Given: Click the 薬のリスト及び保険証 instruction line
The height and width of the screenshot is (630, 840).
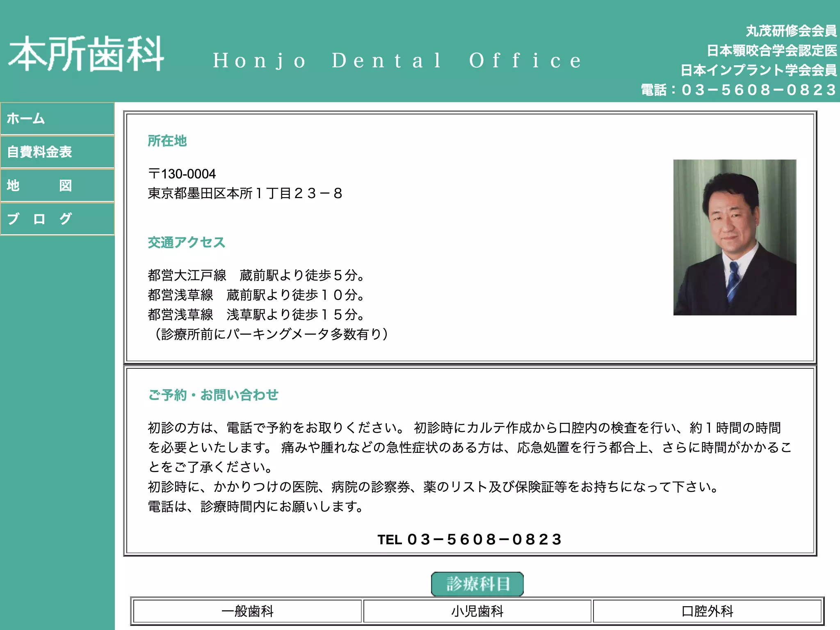Looking at the screenshot, I should tap(433, 487).
